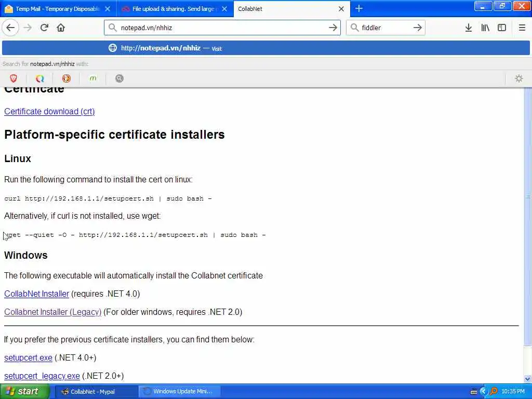The width and height of the screenshot is (532, 399).
Task: Visit the http://notepad.vn/nhhiz suggestion
Action: (265, 48)
